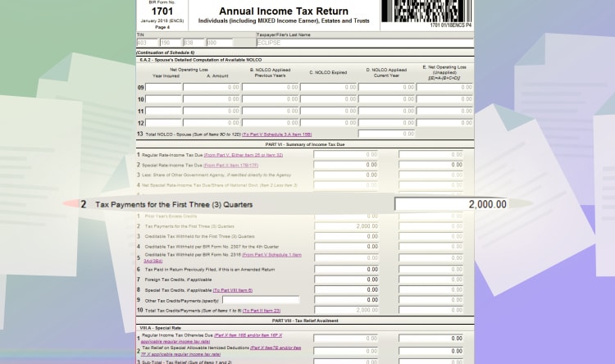Select the Amount field in row 10
The height and width of the screenshot is (364, 615).
(212, 99)
